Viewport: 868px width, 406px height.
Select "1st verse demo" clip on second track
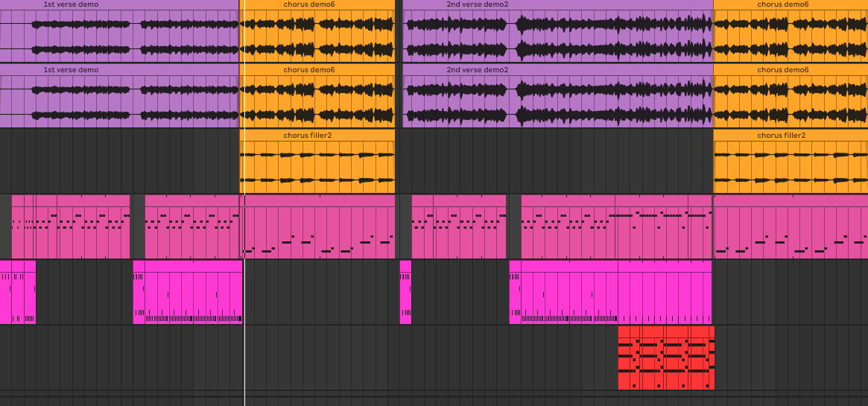click(x=119, y=96)
